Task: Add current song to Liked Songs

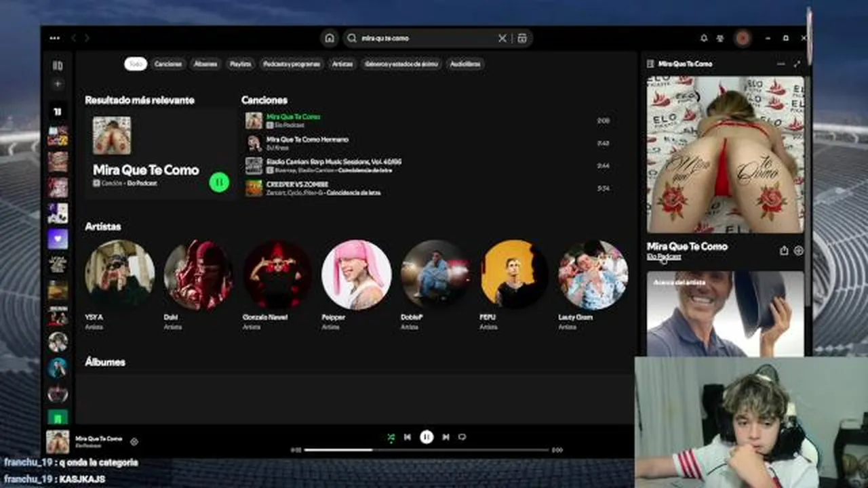Action: 134,442
